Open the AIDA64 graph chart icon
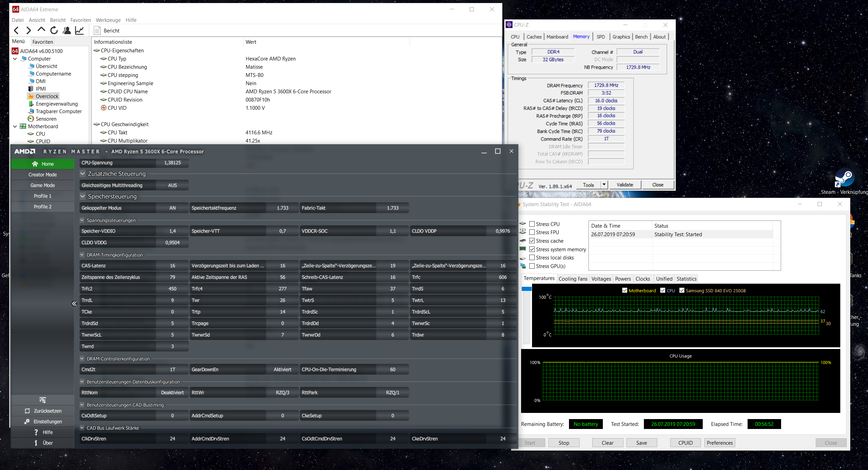 79,30
